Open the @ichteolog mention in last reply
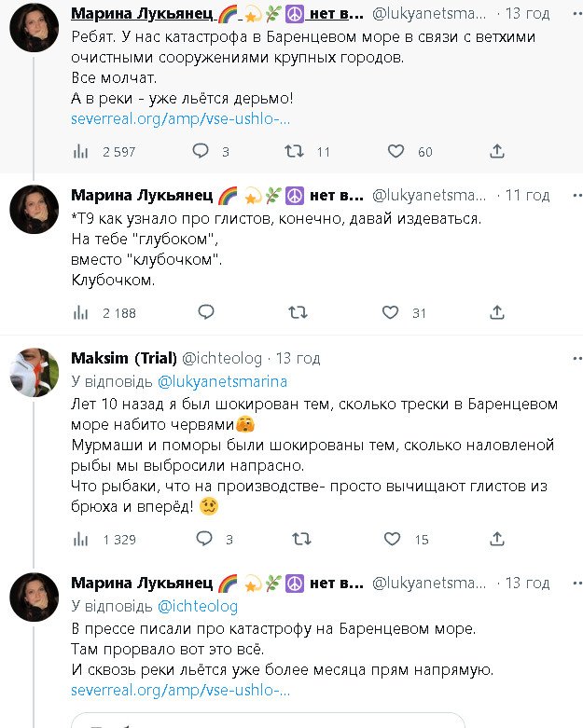The height and width of the screenshot is (728, 583). pyautogui.click(x=196, y=606)
